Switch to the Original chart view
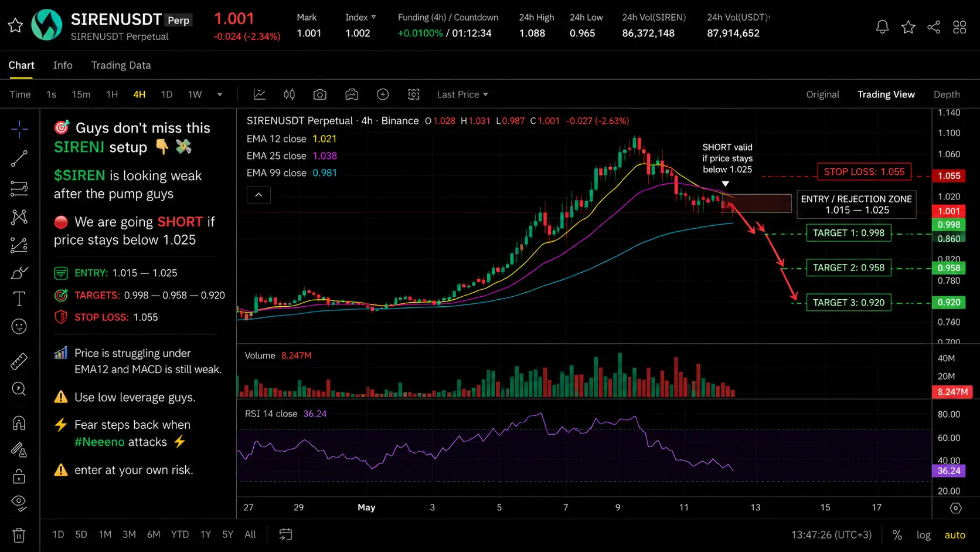Image resolution: width=980 pixels, height=552 pixels. [822, 94]
